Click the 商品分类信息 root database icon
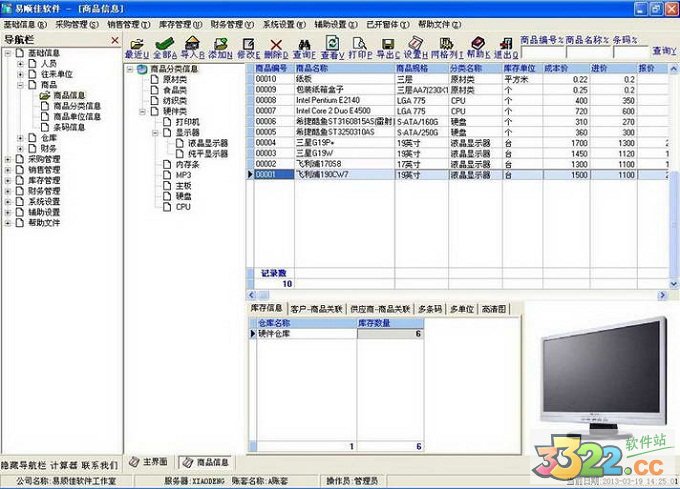The width and height of the screenshot is (680, 489). tap(142, 69)
